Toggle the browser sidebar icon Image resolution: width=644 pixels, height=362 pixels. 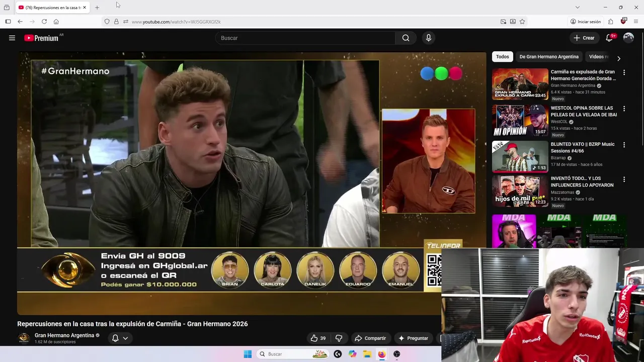[x=8, y=22]
